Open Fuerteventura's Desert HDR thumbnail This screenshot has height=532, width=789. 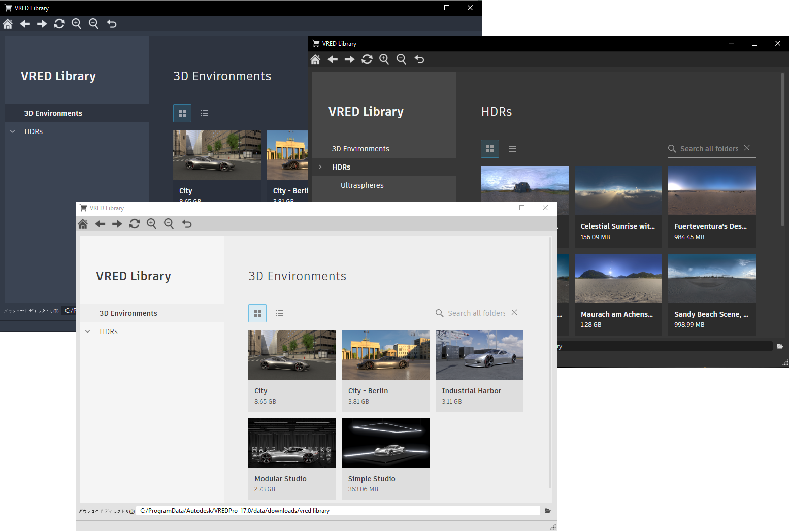click(712, 190)
